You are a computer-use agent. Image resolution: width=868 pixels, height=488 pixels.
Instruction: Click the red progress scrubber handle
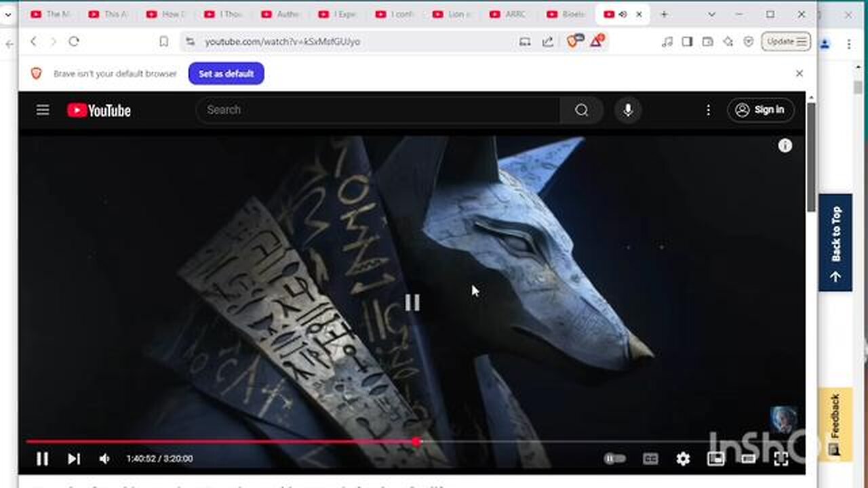click(416, 442)
